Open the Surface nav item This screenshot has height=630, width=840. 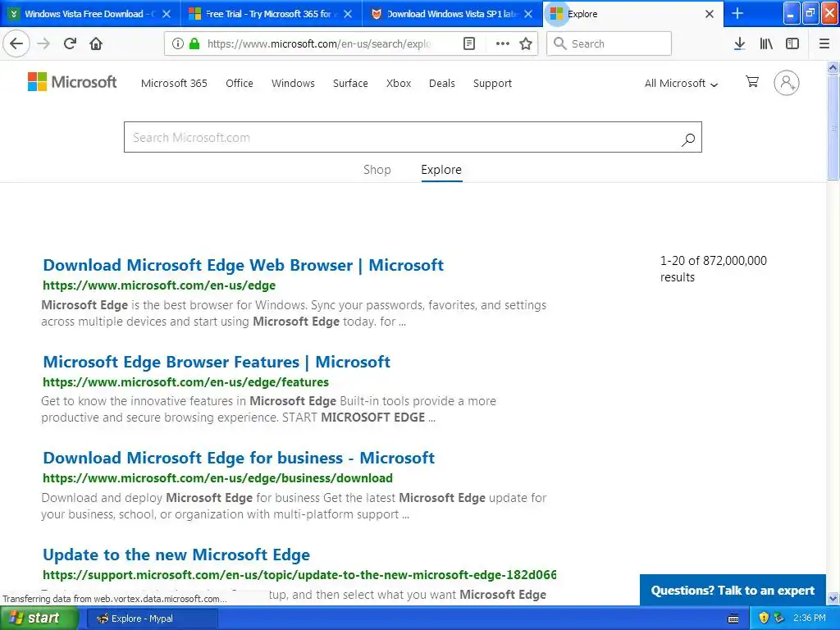[x=350, y=83]
